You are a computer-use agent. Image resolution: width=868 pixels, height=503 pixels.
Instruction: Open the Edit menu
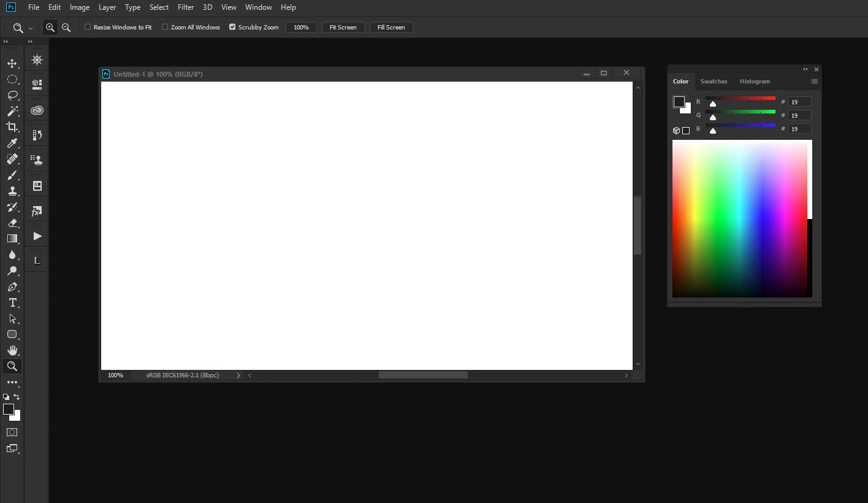click(x=55, y=7)
